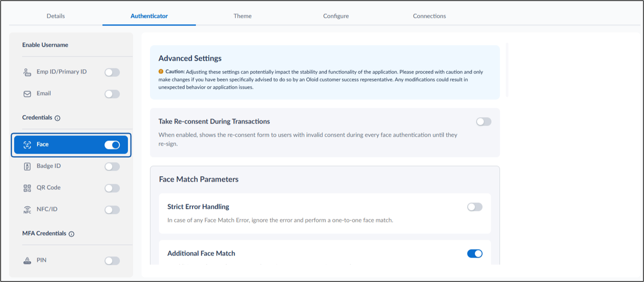Click the Emp ID/Primary ID icon
The image size is (644, 282).
[x=27, y=72]
